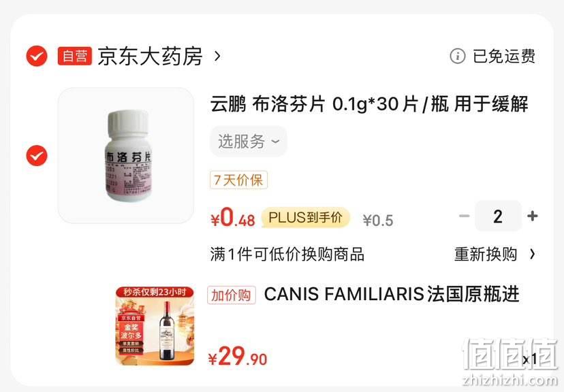The image size is (564, 392).
Task: Decrease quantity with the minus icon
Action: tap(465, 216)
